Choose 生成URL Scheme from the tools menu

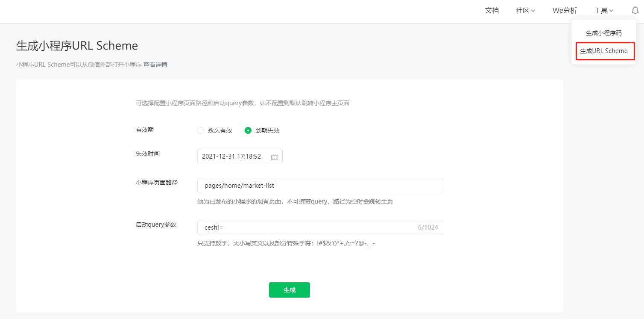pyautogui.click(x=603, y=51)
